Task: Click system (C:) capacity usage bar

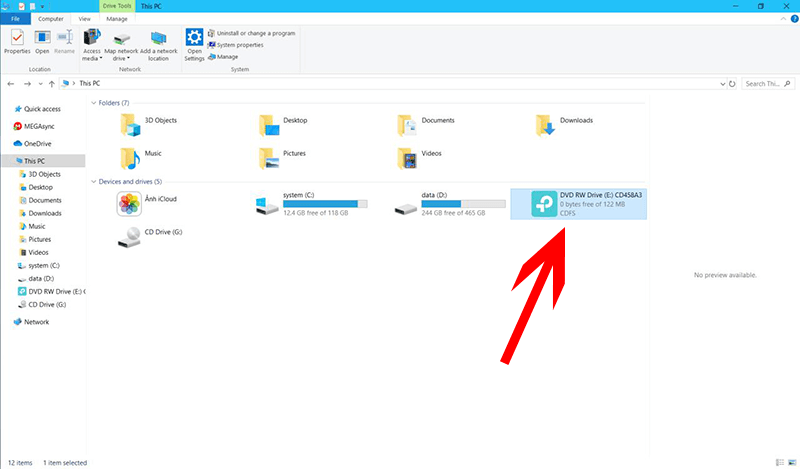Action: coord(325,204)
